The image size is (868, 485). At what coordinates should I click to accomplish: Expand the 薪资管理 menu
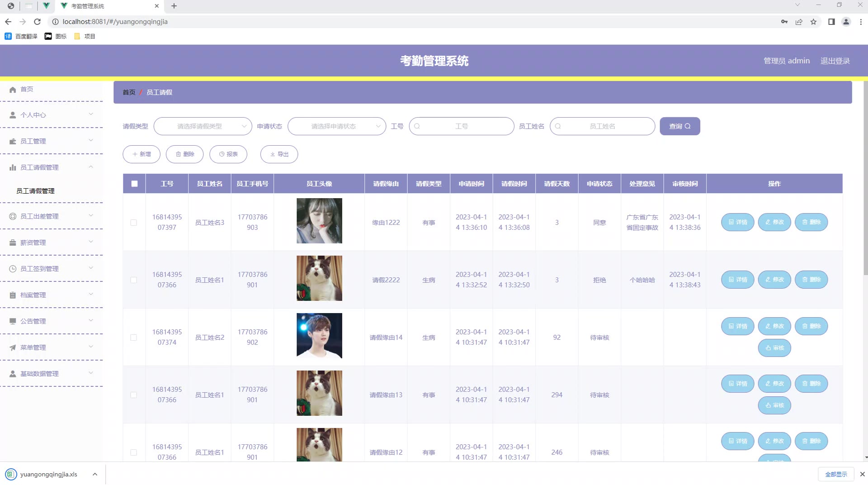coord(91,242)
